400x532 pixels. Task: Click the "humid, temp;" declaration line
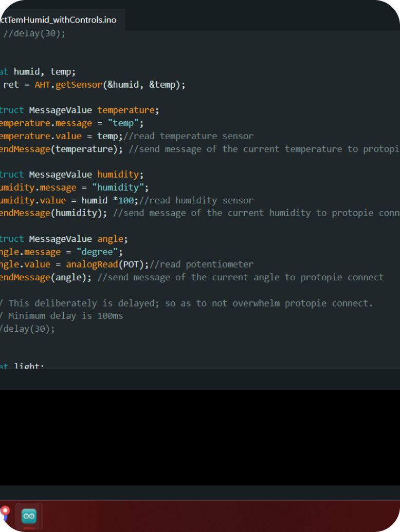(x=44, y=72)
